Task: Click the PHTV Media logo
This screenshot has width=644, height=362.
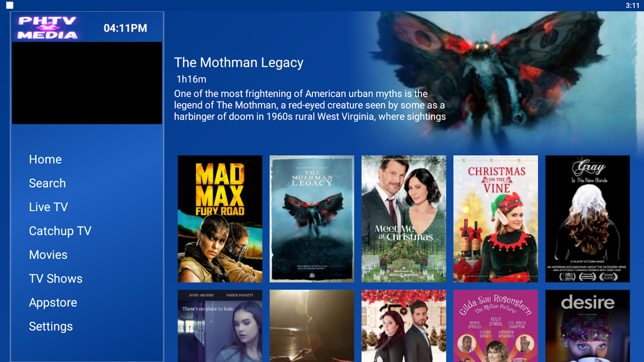Action: tap(47, 28)
